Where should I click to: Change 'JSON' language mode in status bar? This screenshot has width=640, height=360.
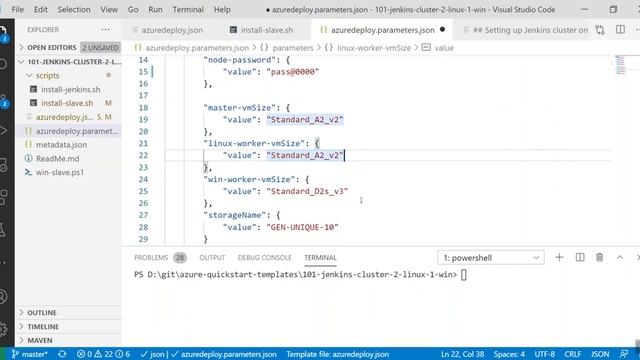coord(600,354)
